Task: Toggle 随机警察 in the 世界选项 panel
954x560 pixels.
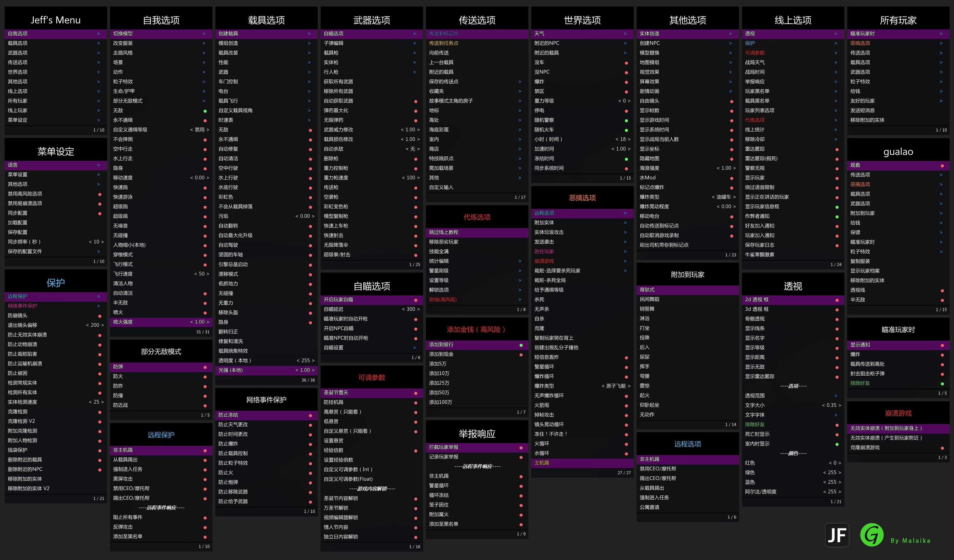Action: (626, 120)
